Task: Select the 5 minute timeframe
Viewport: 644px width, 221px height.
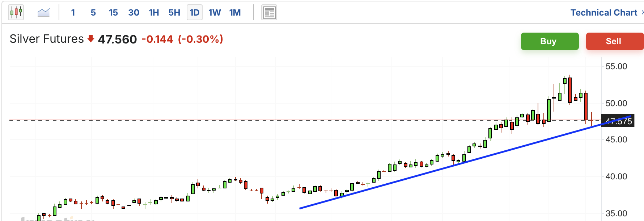Action: (93, 13)
